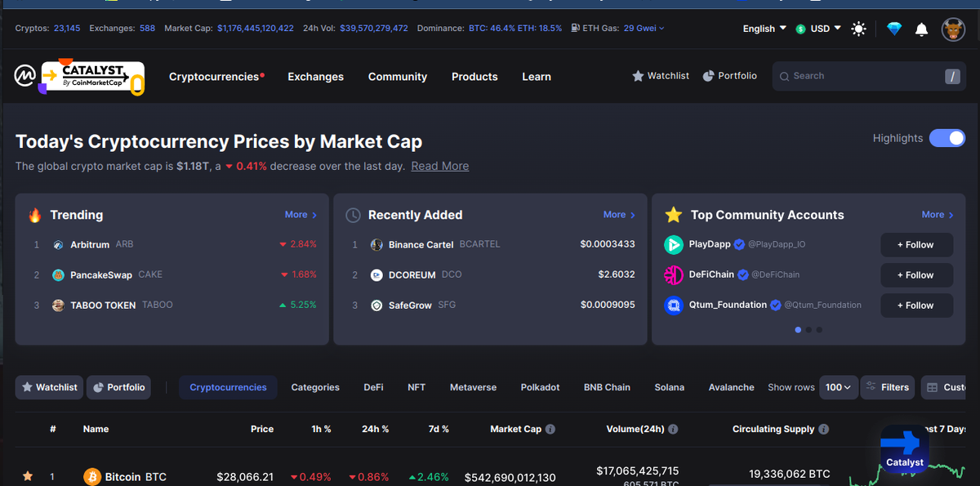The image size is (980, 486).
Task: Select the Cryptocurrencies table tab
Action: [228, 387]
